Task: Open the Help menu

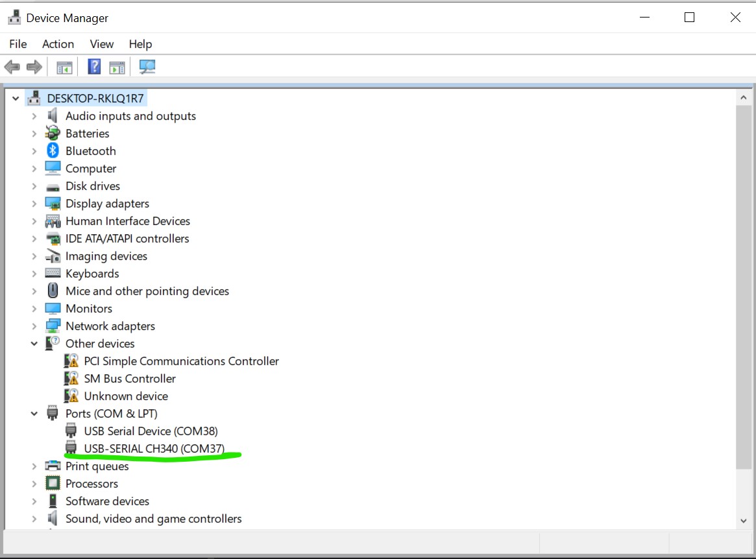Action: (x=140, y=44)
